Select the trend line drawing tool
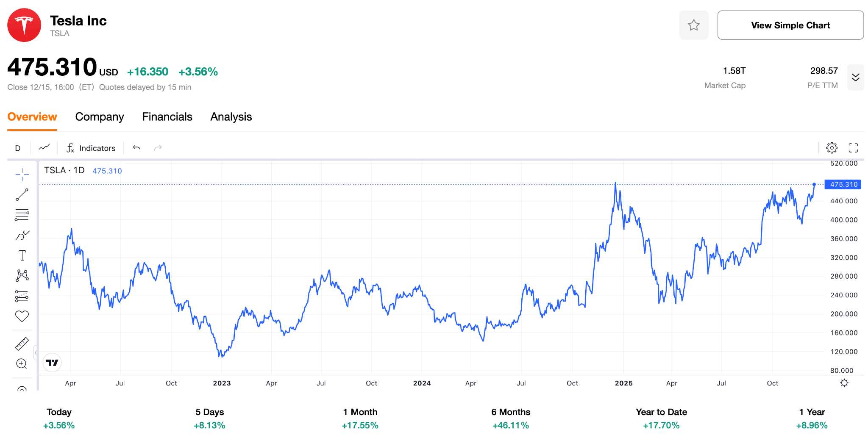Viewport: 868px width, 446px height. pos(22,194)
